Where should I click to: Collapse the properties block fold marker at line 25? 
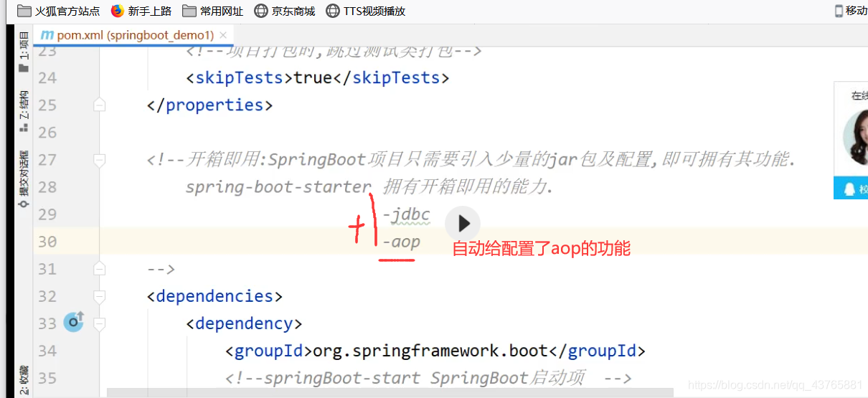tap(99, 105)
